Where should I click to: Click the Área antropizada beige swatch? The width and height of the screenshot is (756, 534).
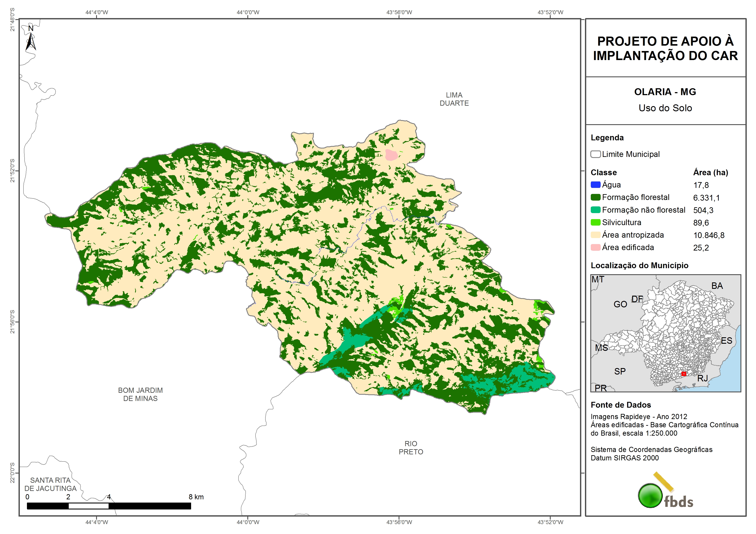point(595,235)
